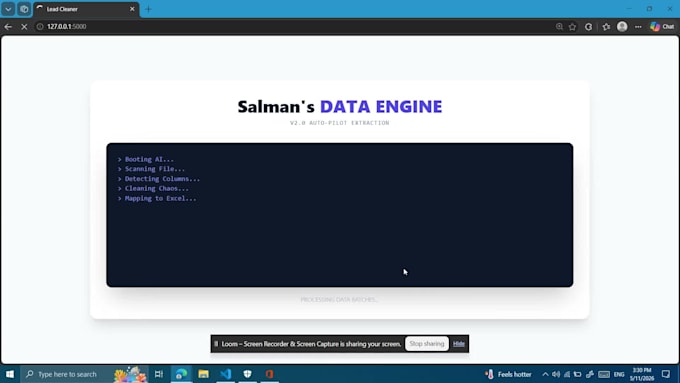Open Copilot Chat in the browser
The height and width of the screenshot is (383, 680).
(x=662, y=26)
